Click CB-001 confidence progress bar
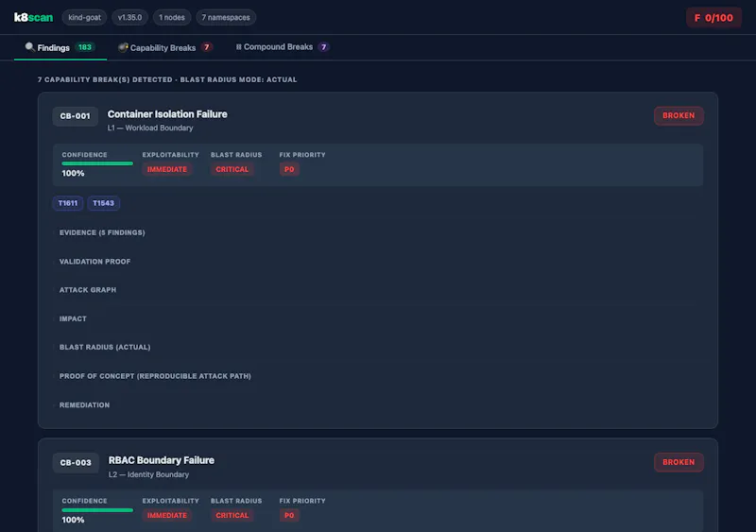 click(x=97, y=163)
